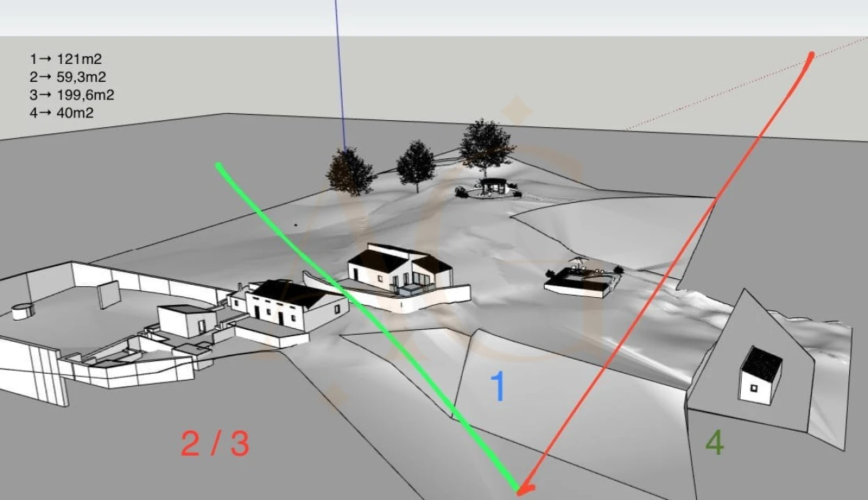Click the green number 4 label
868x500 pixels.
tap(714, 442)
